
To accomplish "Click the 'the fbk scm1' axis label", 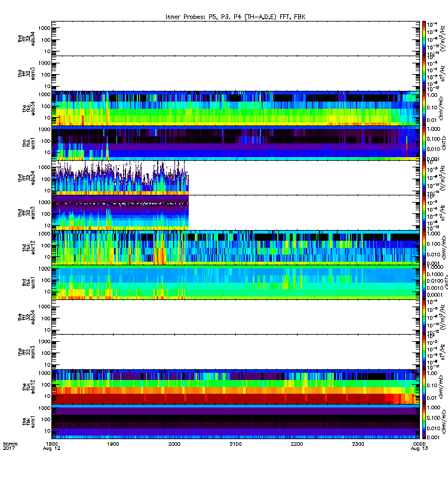I will 29,422.
